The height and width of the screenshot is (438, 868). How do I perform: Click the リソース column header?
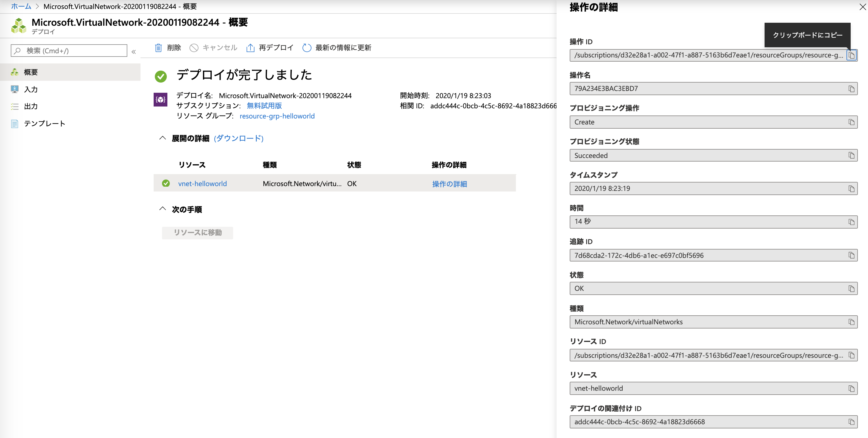click(x=192, y=165)
